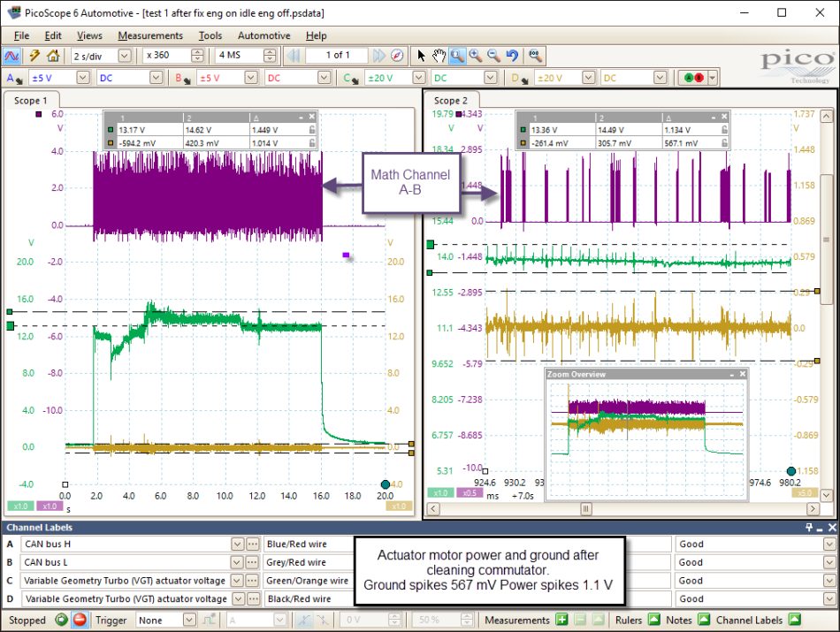Click the undo zoom arrow icon
This screenshot has width=840, height=632.
tap(512, 55)
